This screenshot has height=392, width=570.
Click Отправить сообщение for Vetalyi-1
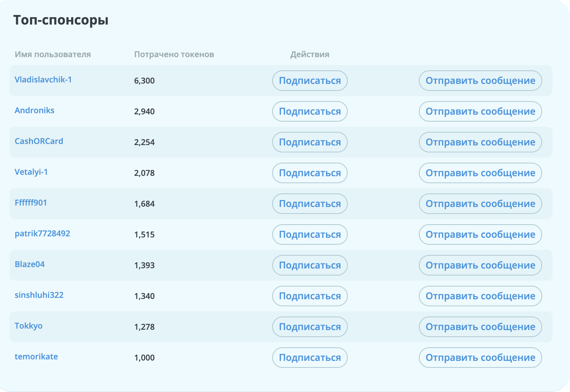tap(481, 173)
